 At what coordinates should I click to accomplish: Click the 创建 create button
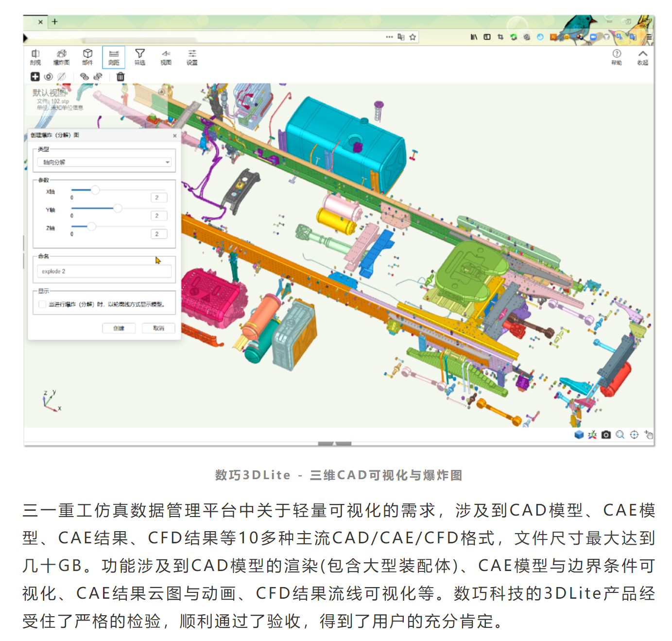(119, 329)
